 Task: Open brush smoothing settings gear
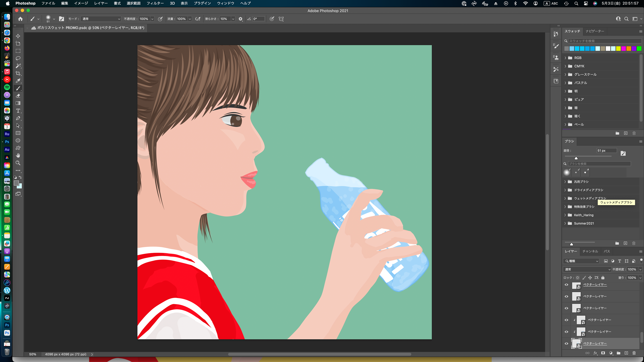240,19
